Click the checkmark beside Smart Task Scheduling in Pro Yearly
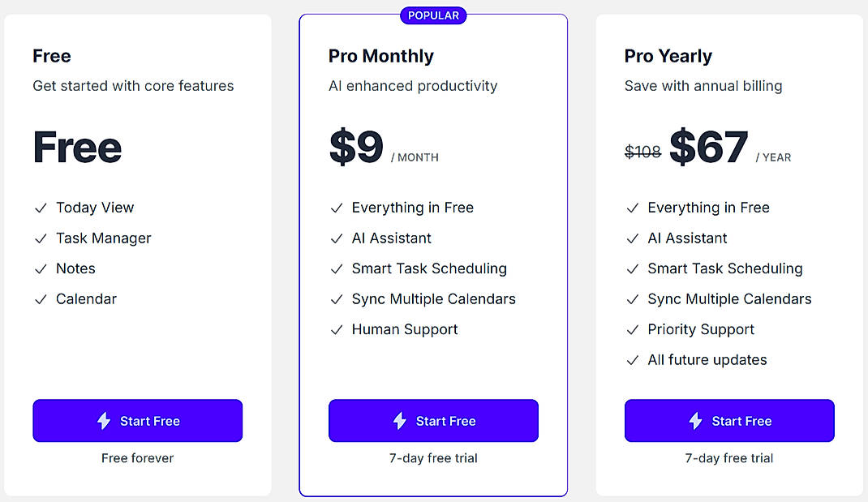 click(633, 268)
